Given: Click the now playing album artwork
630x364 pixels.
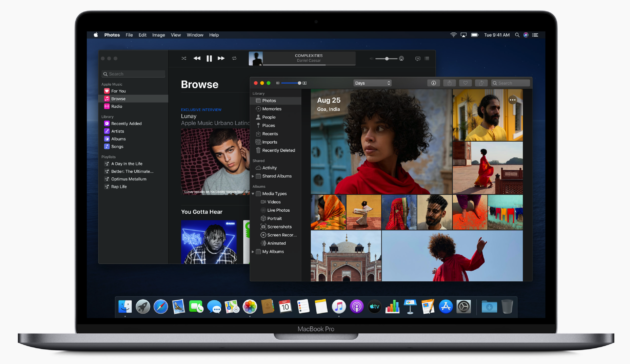Looking at the screenshot, I should click(x=256, y=59).
